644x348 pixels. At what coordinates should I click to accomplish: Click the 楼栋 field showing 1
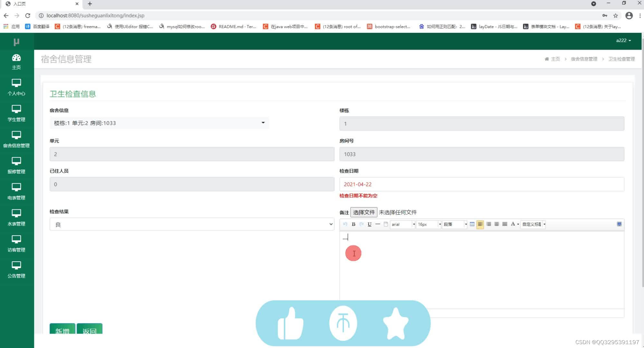(x=482, y=124)
